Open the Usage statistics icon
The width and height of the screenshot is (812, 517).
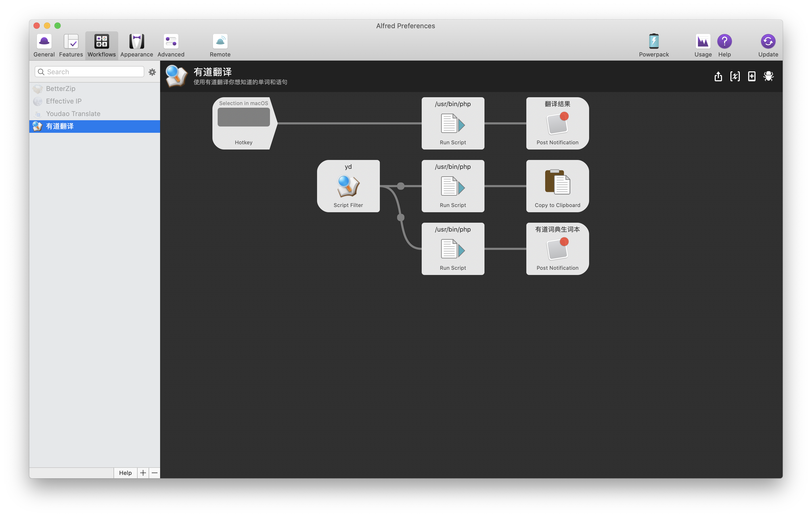click(x=703, y=42)
